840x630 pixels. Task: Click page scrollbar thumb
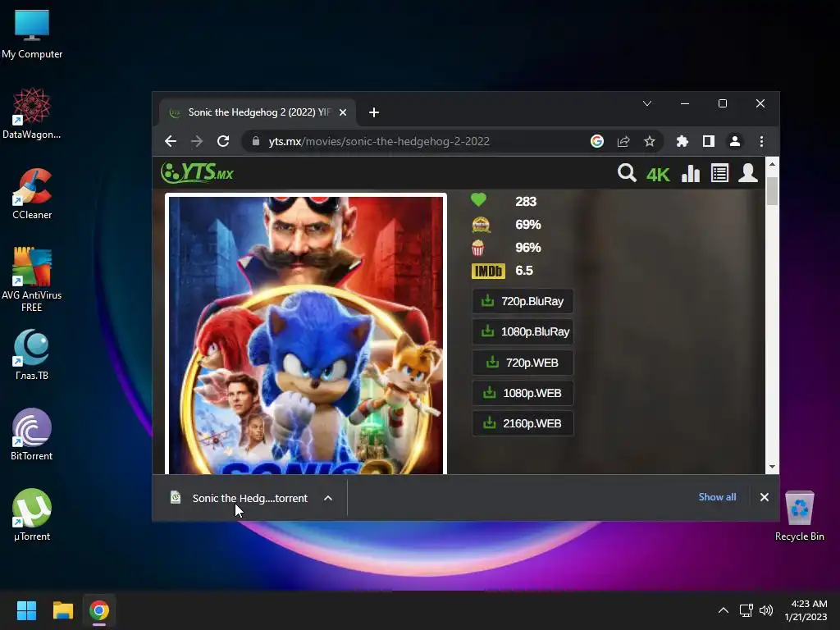pos(772,190)
